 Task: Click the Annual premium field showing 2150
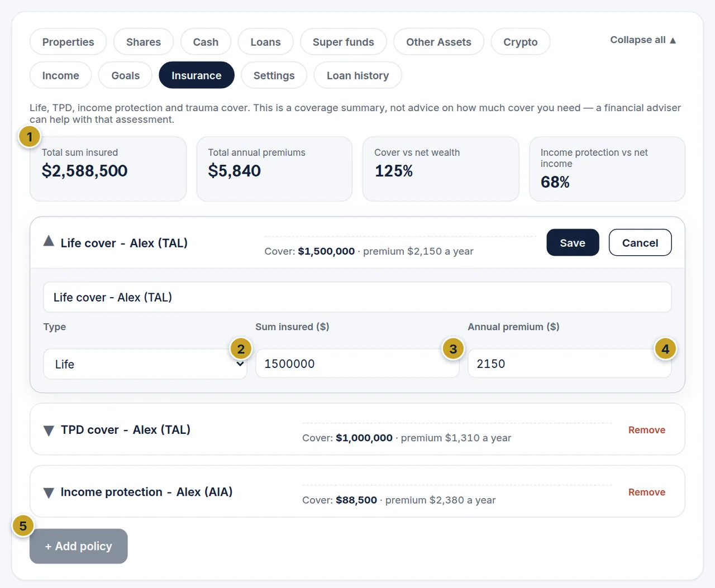point(570,364)
